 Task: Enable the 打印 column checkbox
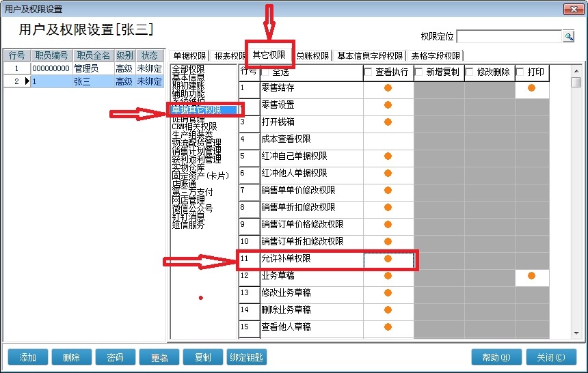click(520, 72)
